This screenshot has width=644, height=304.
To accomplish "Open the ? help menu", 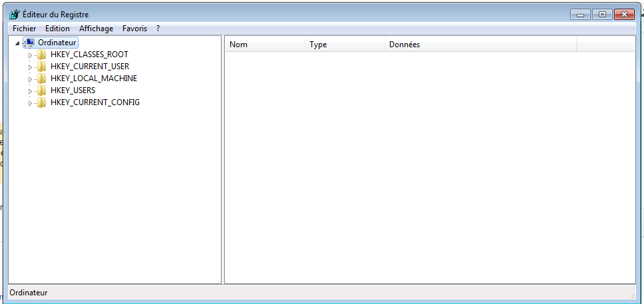I will (158, 29).
